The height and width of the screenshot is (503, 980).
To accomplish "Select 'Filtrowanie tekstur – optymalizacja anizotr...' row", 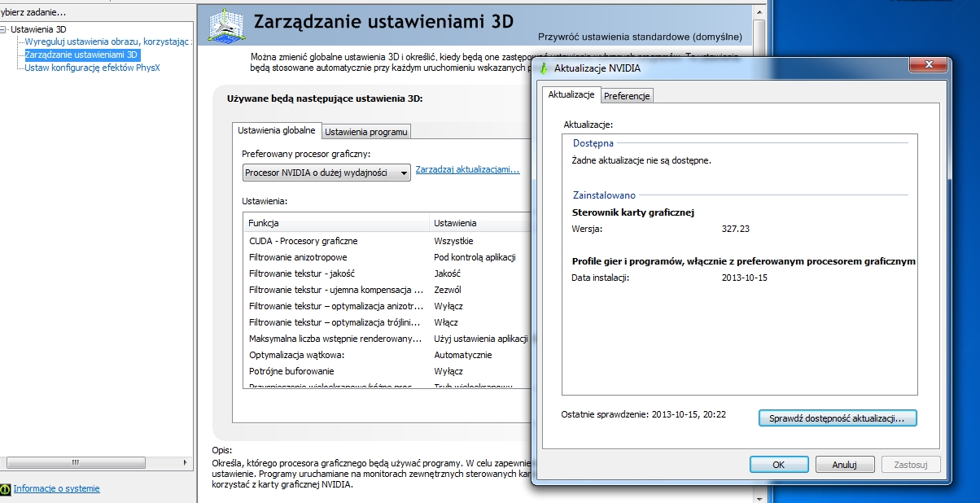I will tap(387, 306).
